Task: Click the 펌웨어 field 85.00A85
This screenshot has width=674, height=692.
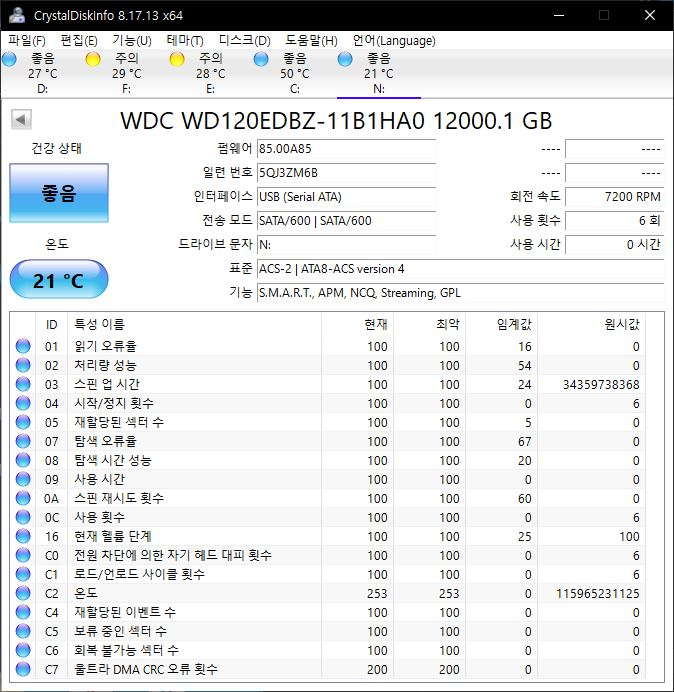Action: [346, 149]
